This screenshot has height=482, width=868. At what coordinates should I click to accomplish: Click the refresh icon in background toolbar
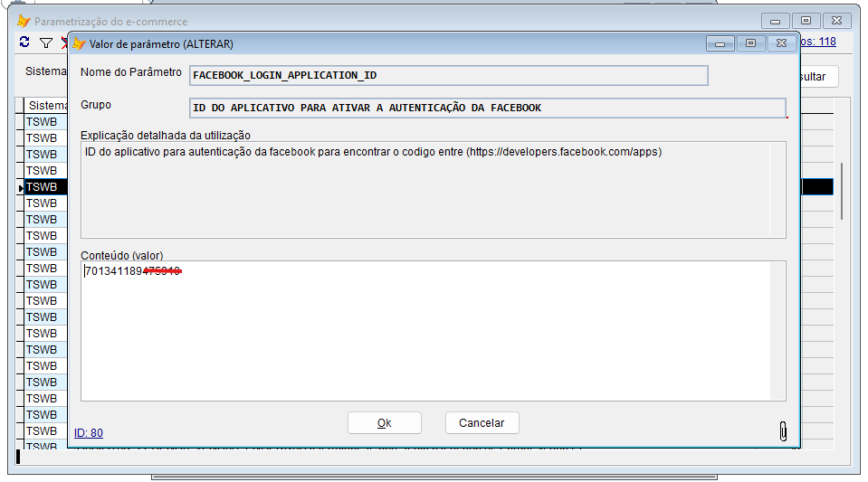pyautogui.click(x=24, y=43)
